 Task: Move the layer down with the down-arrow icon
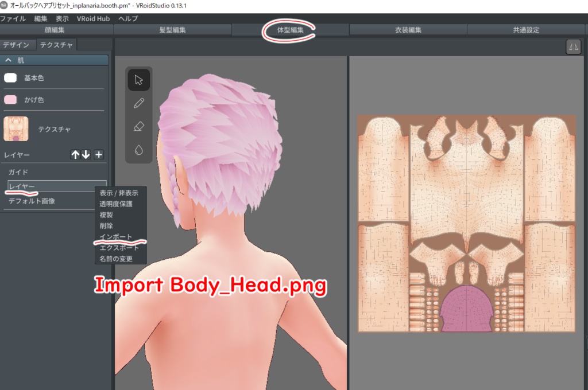point(84,154)
